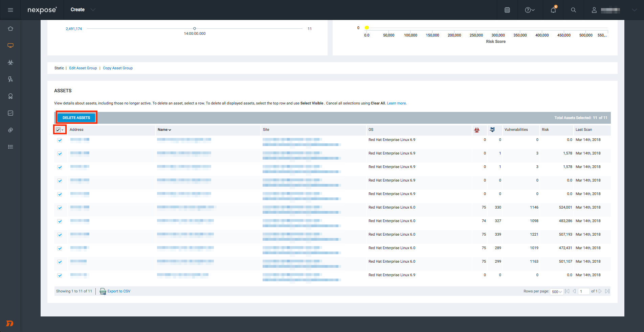Open the chart sidebar icon
Image resolution: width=644 pixels, height=332 pixels.
(x=10, y=113)
